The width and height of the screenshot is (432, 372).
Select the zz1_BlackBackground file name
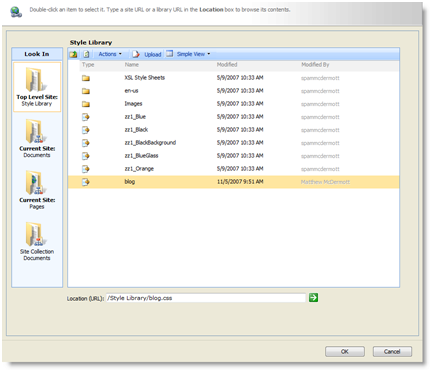(x=150, y=143)
